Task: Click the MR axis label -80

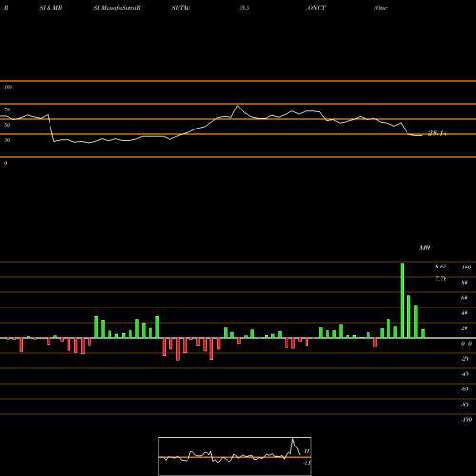Action: coord(465,405)
